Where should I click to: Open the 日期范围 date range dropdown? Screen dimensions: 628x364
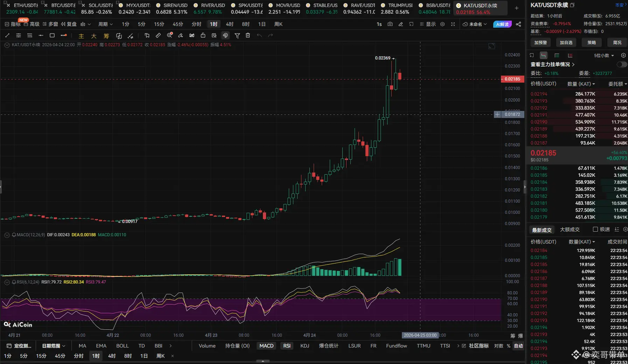tap(54, 346)
